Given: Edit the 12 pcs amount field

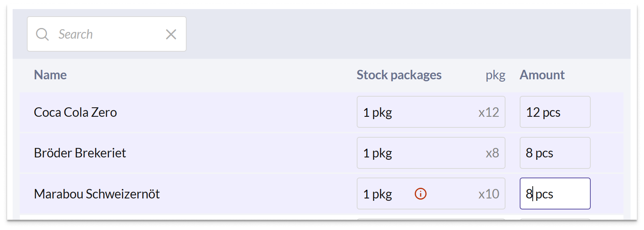Looking at the screenshot, I should 555,112.
